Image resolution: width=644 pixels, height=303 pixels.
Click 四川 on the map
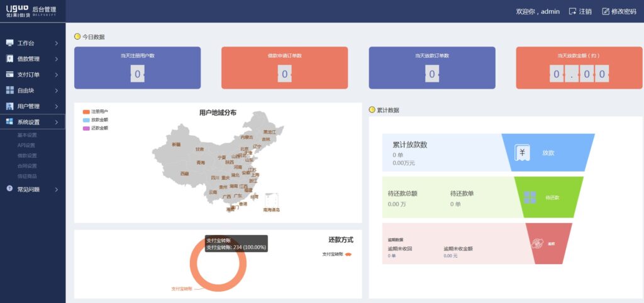(215, 178)
